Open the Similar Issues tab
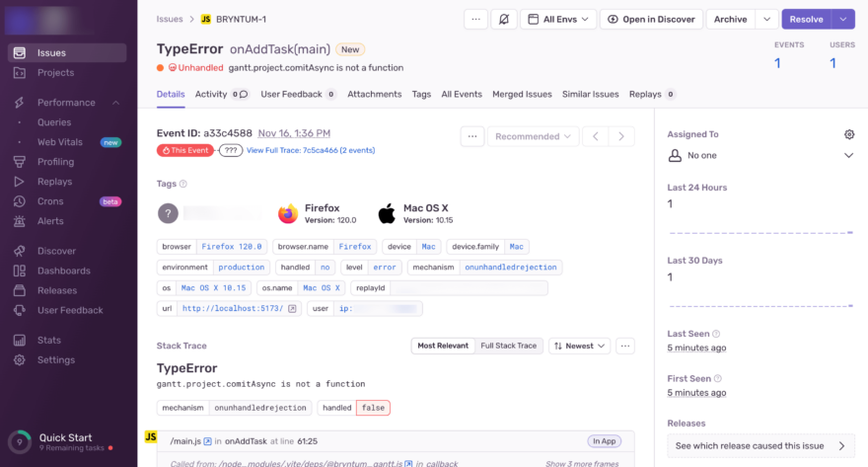The width and height of the screenshot is (868, 467). [x=590, y=94]
